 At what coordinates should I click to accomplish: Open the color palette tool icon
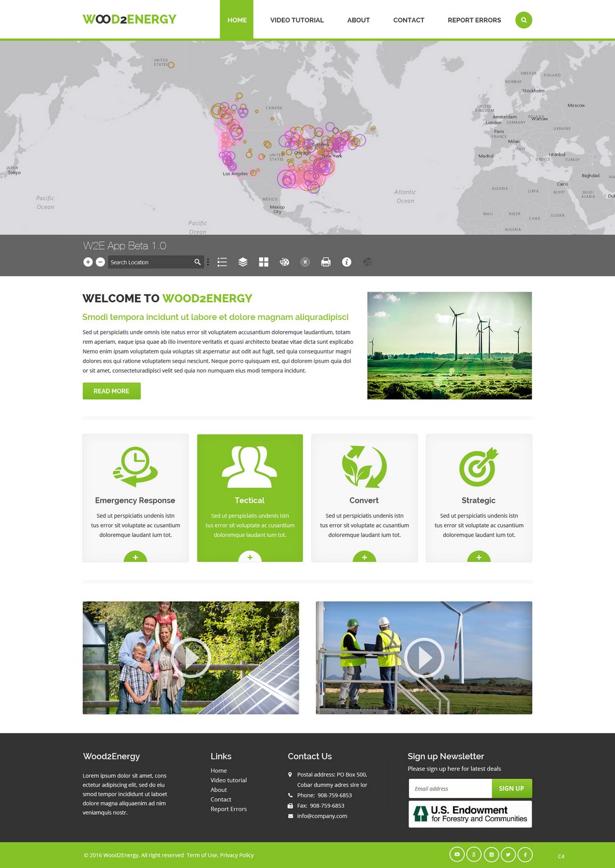point(284,262)
